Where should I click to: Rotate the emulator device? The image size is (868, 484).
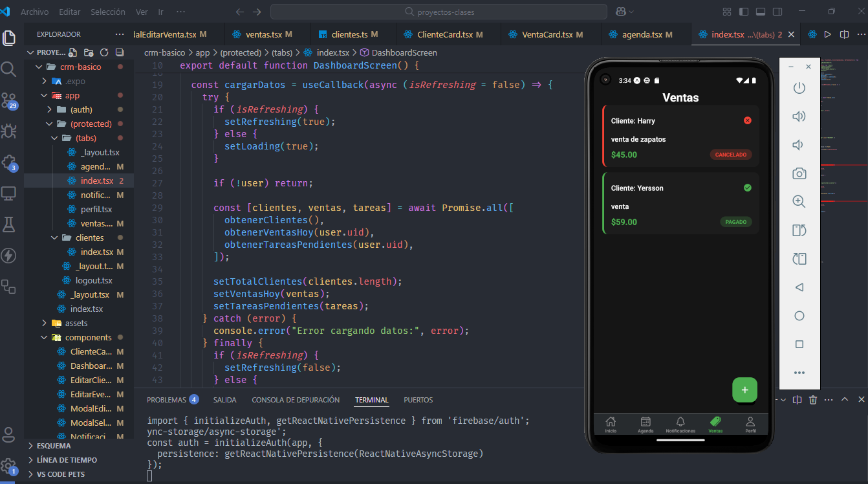pos(799,230)
